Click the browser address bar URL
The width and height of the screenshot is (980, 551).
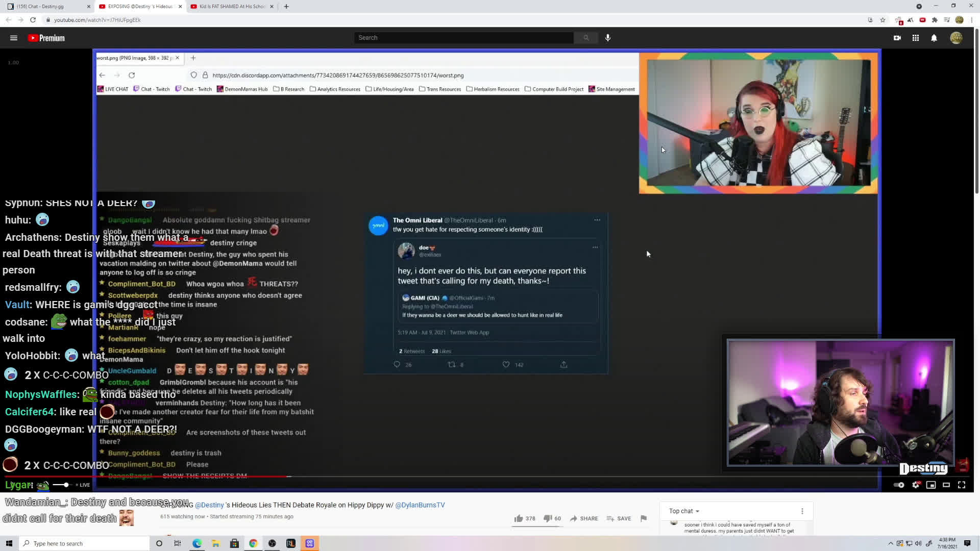tap(97, 20)
